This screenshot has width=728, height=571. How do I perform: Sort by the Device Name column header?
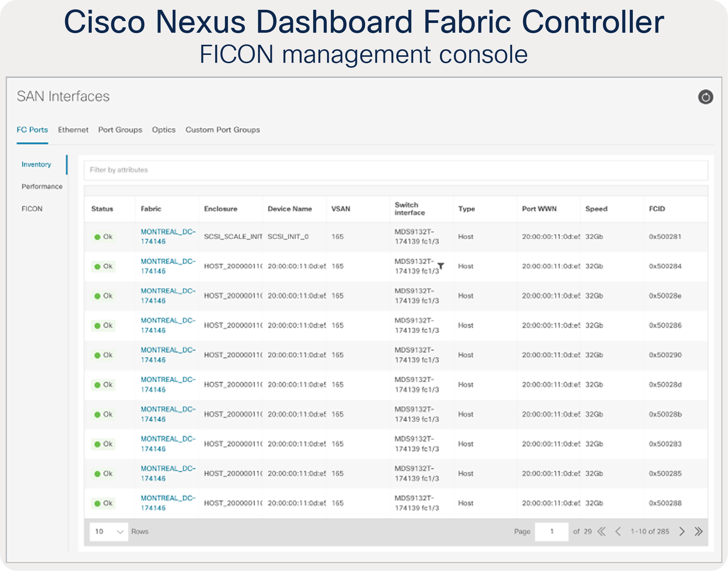(290, 209)
